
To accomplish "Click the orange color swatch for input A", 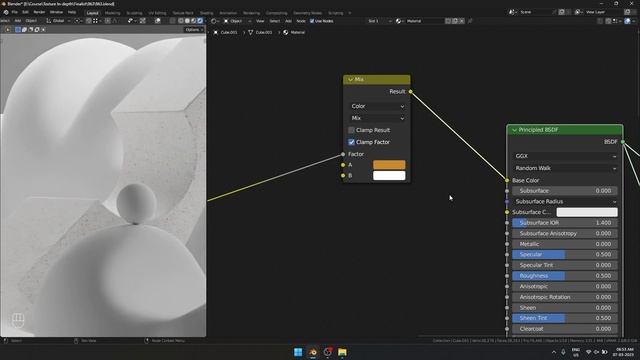I will coord(389,165).
